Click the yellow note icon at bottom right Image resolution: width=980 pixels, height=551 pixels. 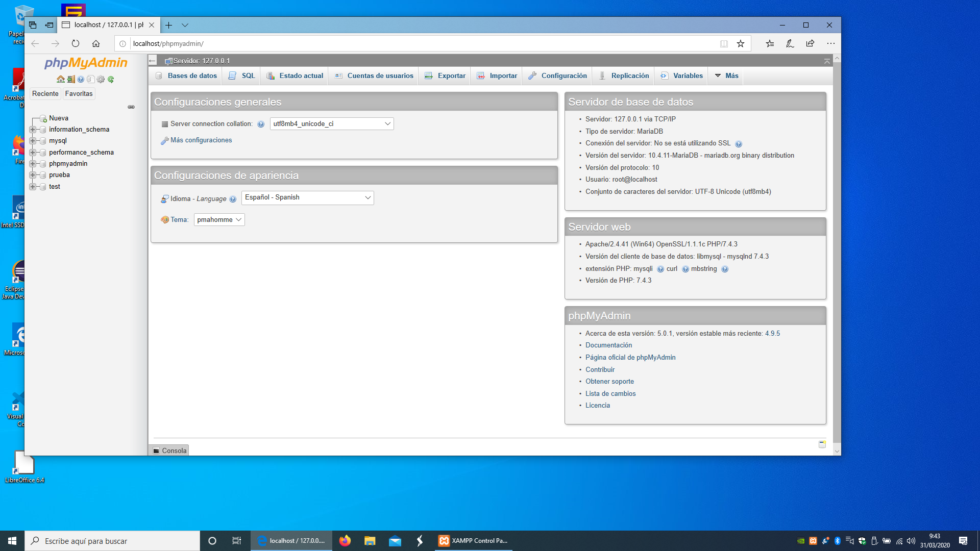[x=822, y=444]
